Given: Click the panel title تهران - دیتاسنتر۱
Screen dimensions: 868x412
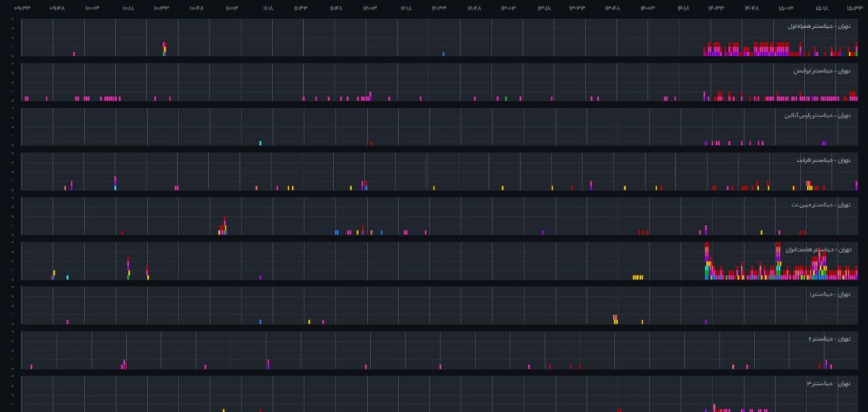Looking at the screenshot, I should 830,295.
